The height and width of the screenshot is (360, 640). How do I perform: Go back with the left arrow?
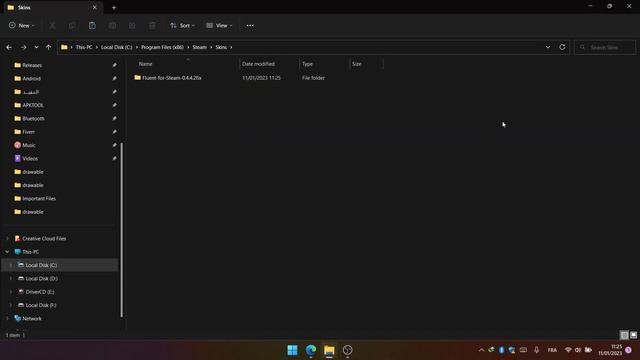pyautogui.click(x=9, y=47)
